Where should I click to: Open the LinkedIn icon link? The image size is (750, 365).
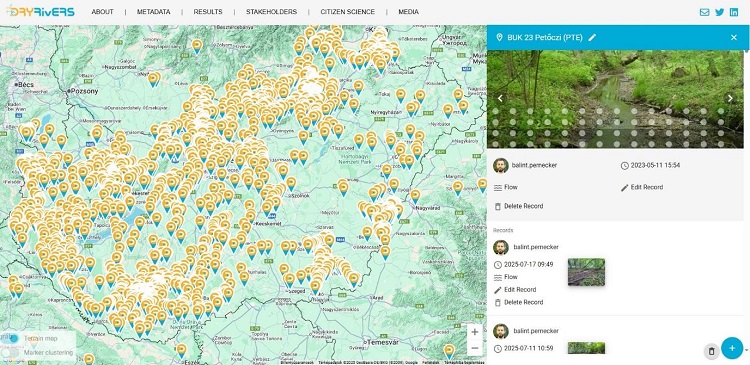pyautogui.click(x=734, y=12)
